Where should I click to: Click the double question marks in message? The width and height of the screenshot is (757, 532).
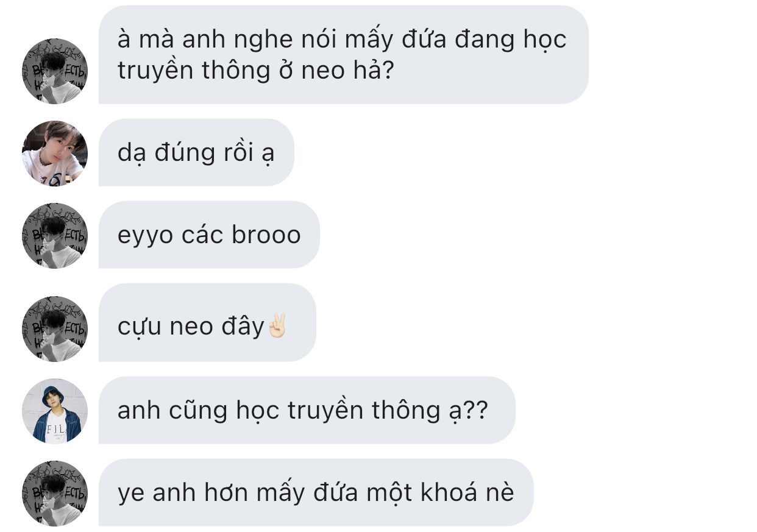tap(475, 410)
